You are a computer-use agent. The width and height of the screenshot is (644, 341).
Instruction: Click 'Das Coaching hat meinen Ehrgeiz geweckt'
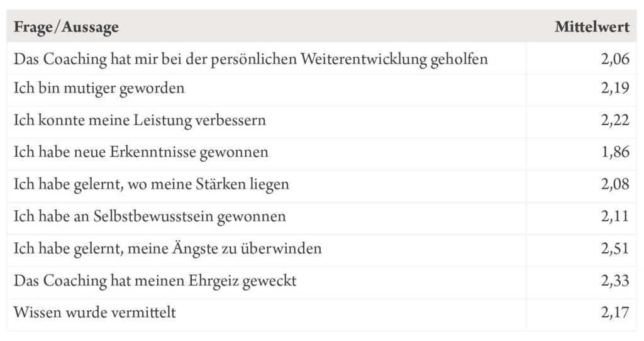pyautogui.click(x=155, y=281)
